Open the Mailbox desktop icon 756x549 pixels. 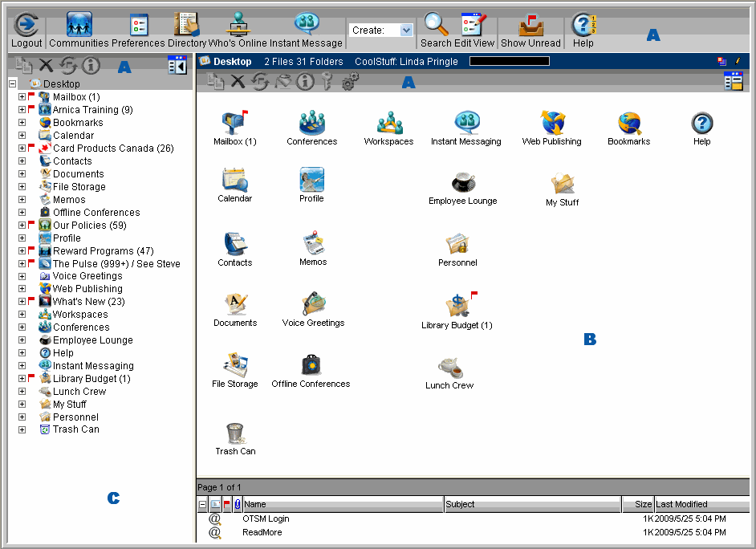coord(234,123)
